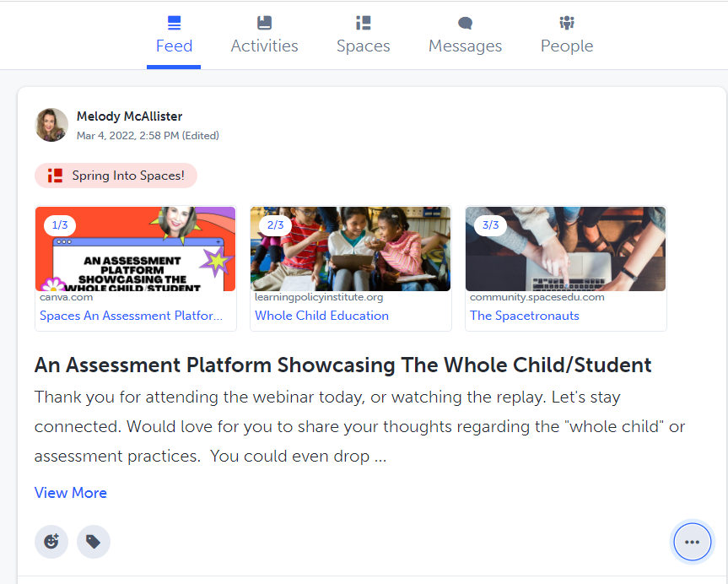Open the Spaces An Assessment Platform link
Image resolution: width=728 pixels, height=584 pixels.
[132, 316]
